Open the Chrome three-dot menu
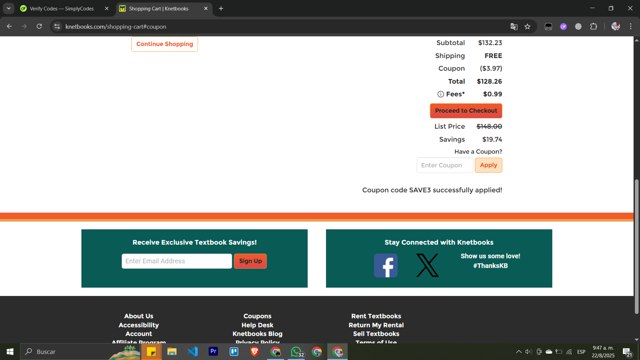 pyautogui.click(x=631, y=27)
